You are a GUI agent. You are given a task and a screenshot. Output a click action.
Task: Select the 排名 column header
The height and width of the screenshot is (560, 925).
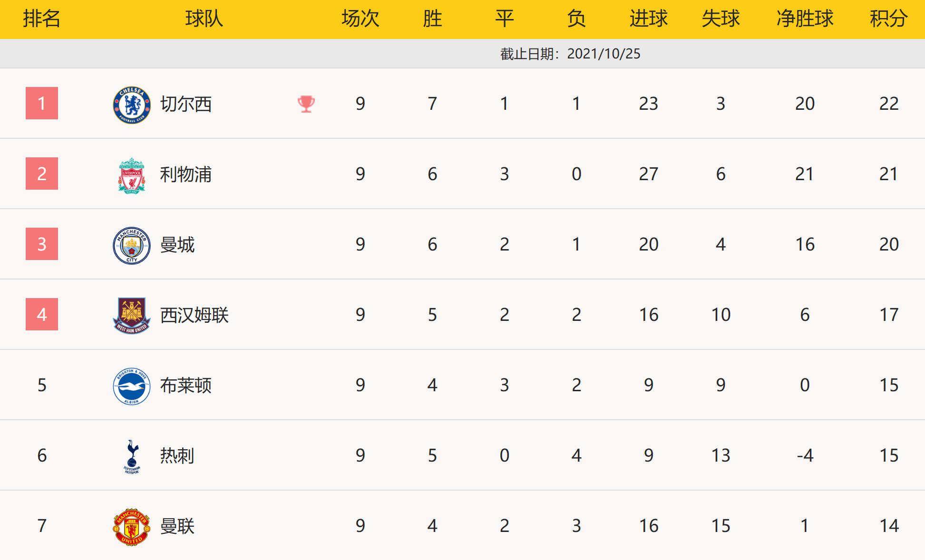click(x=42, y=19)
